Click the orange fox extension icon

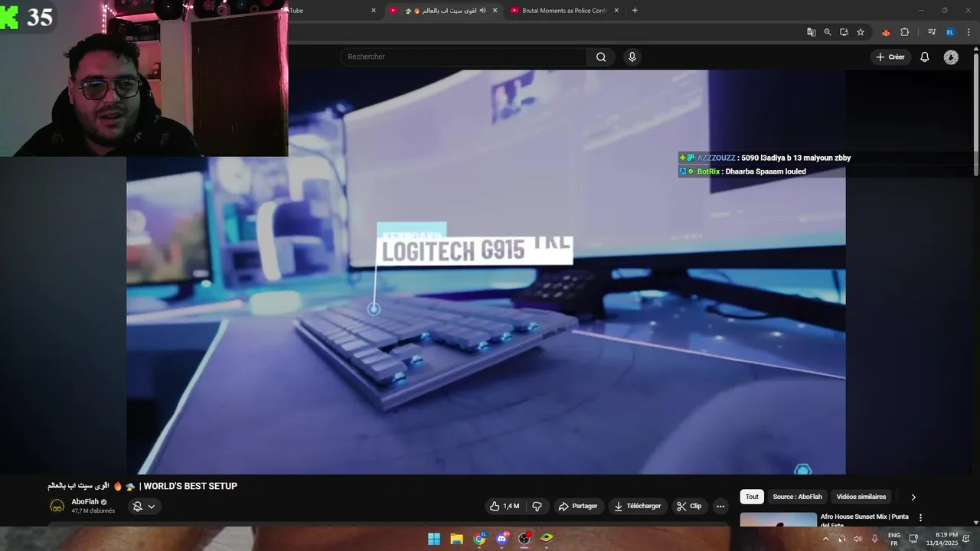click(886, 32)
